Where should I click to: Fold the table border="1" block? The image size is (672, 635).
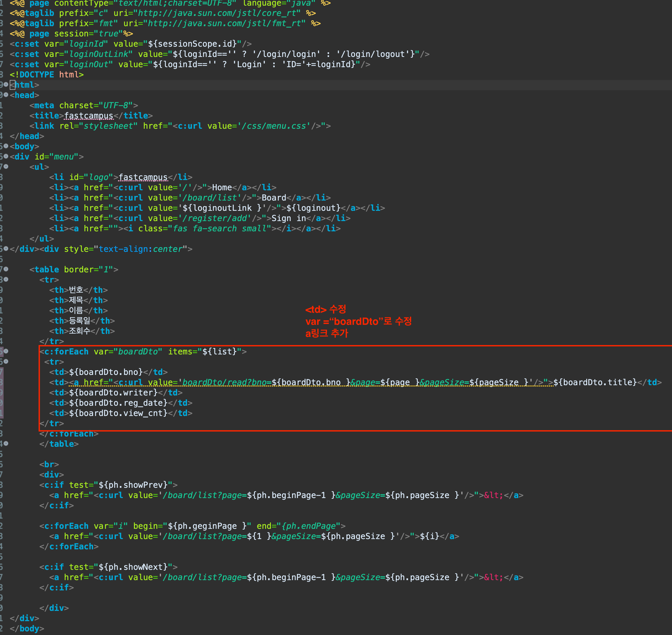(x=6, y=269)
